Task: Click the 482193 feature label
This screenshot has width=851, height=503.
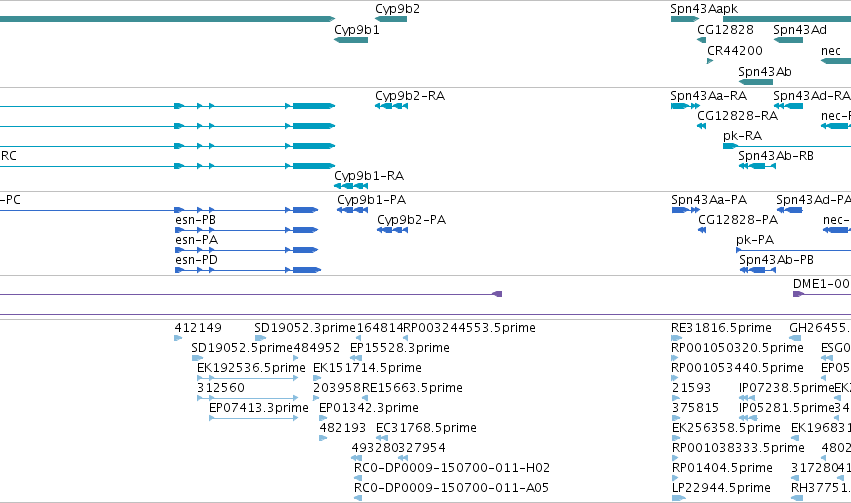Action: [342, 428]
